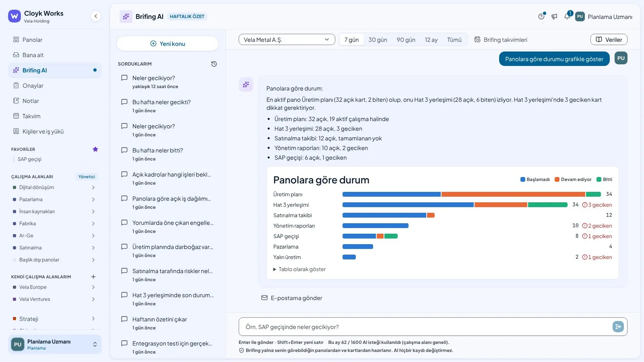644x362 pixels.
Task: Click the Devam ediyor legend swatch
Action: click(x=557, y=179)
